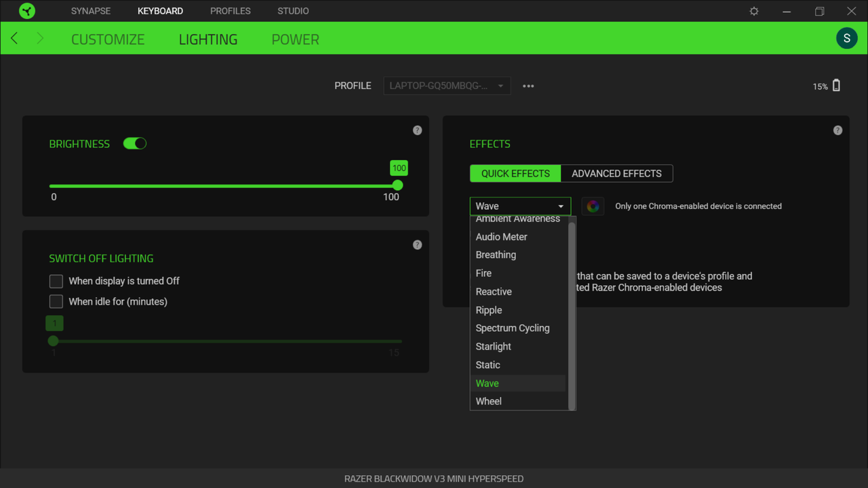The image size is (868, 488).
Task: Click the Razer BlackWidow V3 Mini device label
Action: [x=434, y=478]
